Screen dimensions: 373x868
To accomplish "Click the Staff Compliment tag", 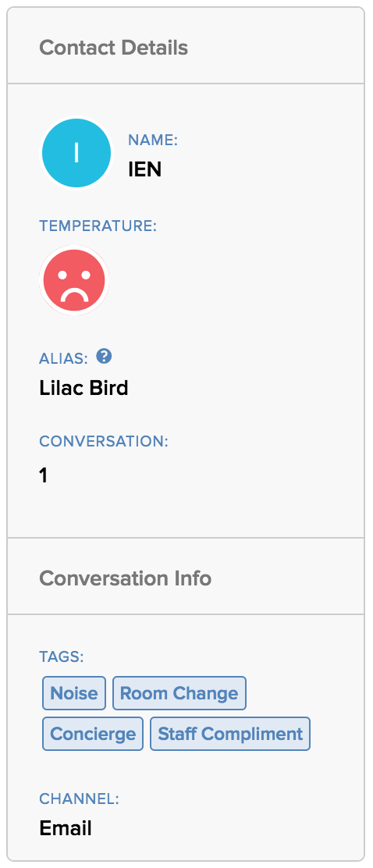I will click(230, 734).
